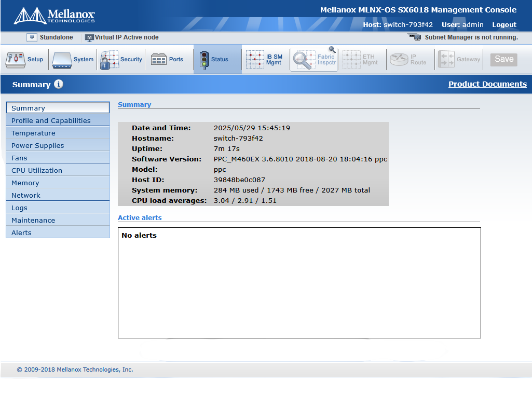The width and height of the screenshot is (532, 397).
Task: Click the Fabric Inspctr magnifier icon
Action: tap(304, 60)
